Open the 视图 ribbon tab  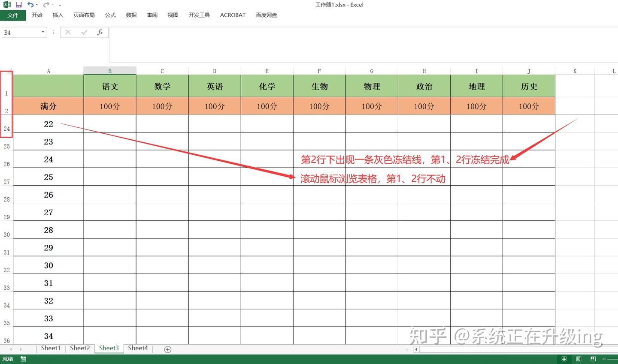(x=173, y=15)
